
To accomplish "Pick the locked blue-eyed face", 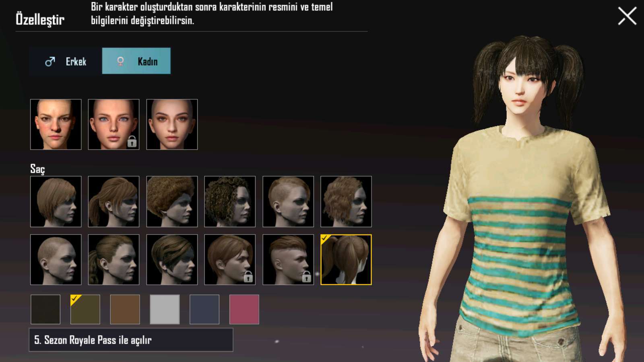I will tap(114, 124).
